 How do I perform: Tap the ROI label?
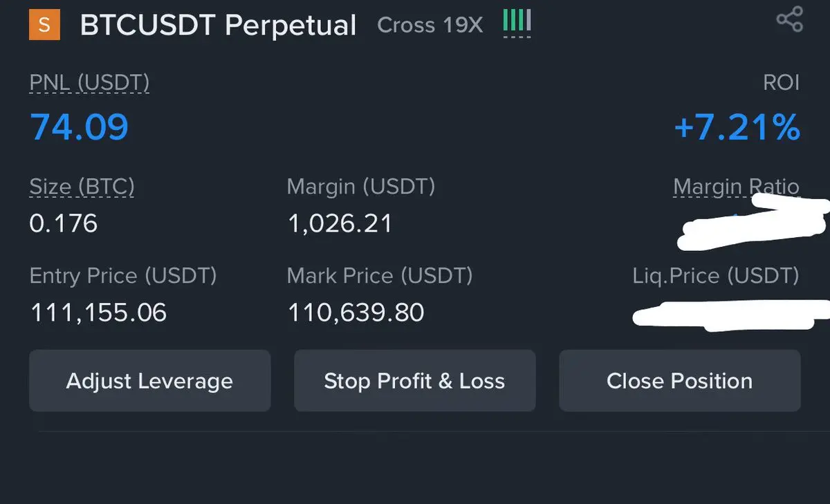click(781, 83)
